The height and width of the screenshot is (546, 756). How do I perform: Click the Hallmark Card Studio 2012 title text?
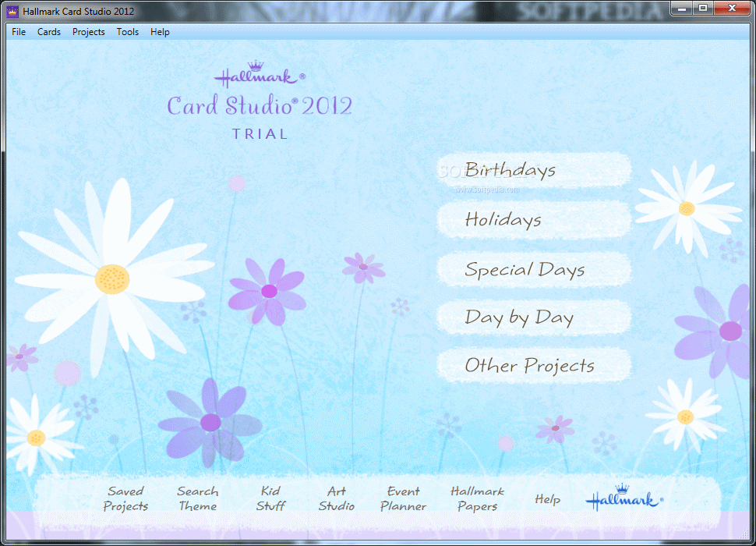pyautogui.click(x=78, y=11)
